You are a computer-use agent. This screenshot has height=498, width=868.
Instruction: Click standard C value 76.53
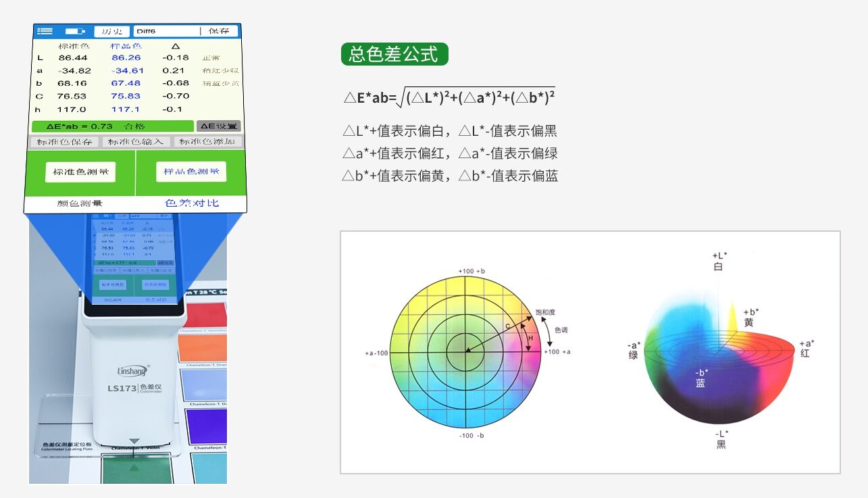(x=72, y=96)
